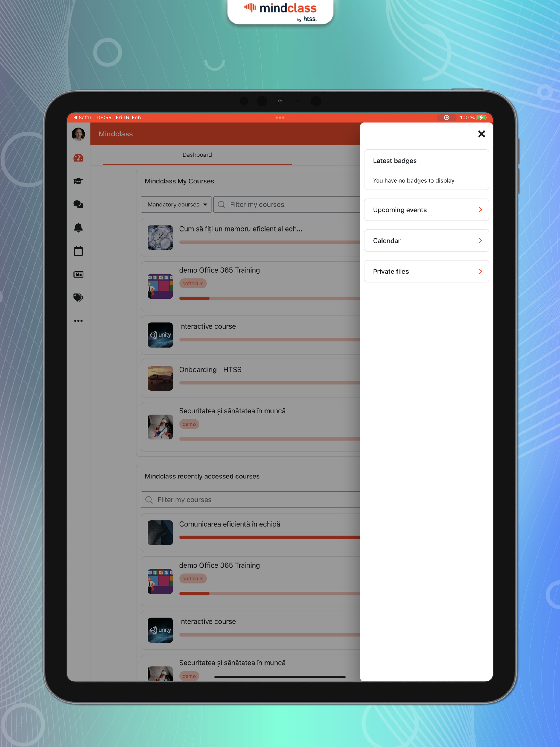560x747 pixels.
Task: Click the clock thumbnail of Cum să fiți course
Action: pos(160,238)
